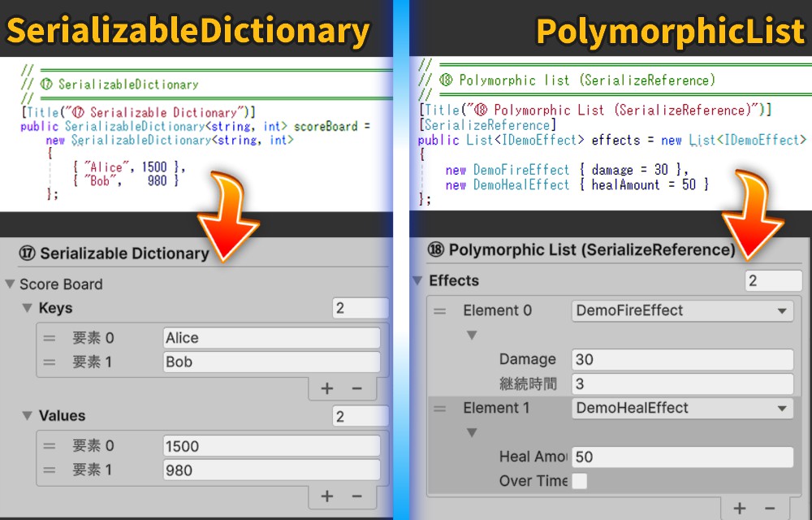Collapse Element 1 sub-properties triangle
Image resolution: width=812 pixels, height=520 pixels.
[472, 432]
